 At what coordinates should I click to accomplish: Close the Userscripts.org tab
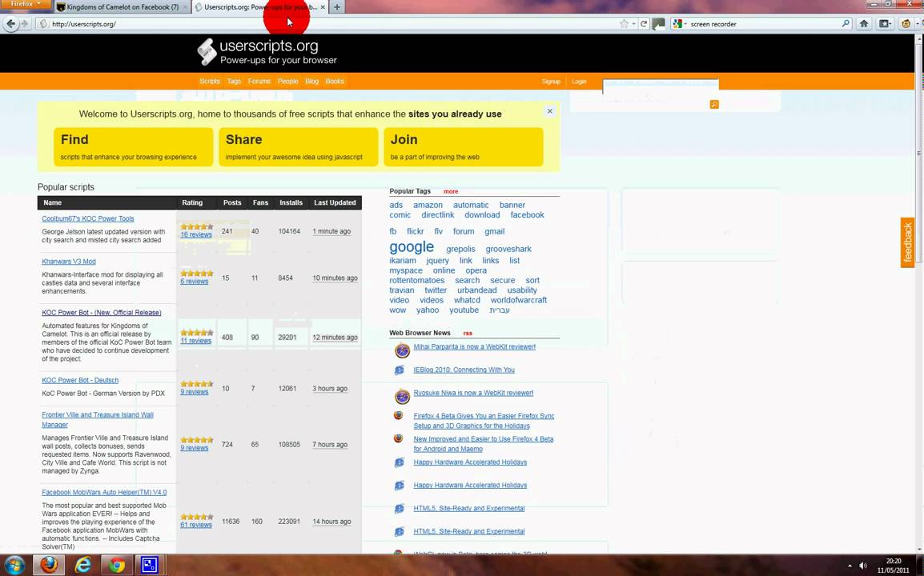[323, 7]
